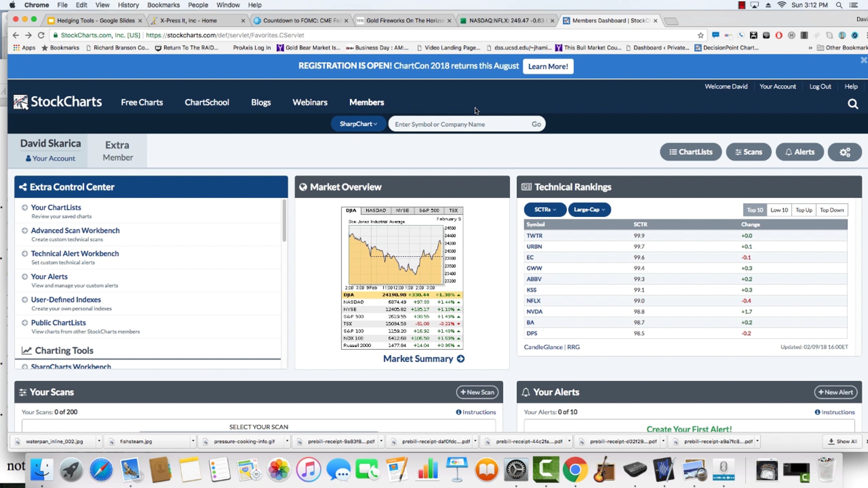Viewport: 868px width, 488px height.
Task: Open the SharpChart type dropdown
Action: pyautogui.click(x=358, y=124)
